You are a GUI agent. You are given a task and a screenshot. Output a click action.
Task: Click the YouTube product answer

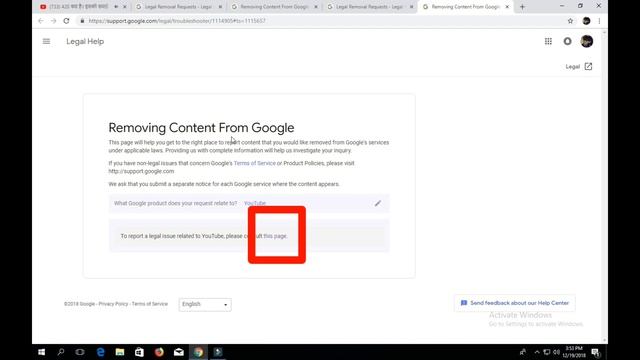click(255, 203)
